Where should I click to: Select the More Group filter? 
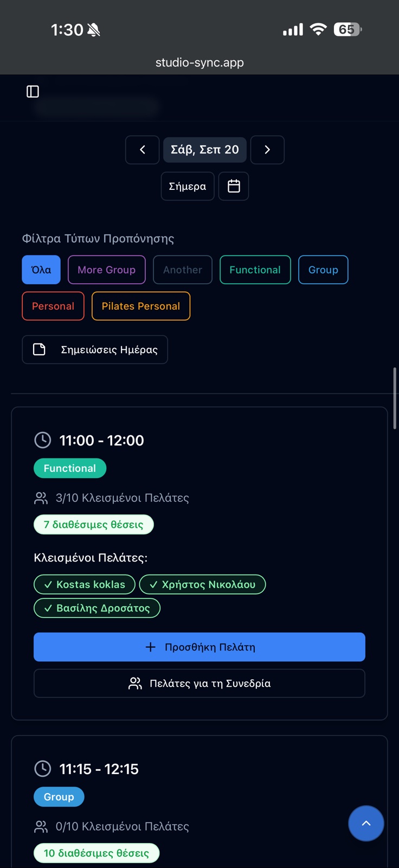click(x=107, y=270)
